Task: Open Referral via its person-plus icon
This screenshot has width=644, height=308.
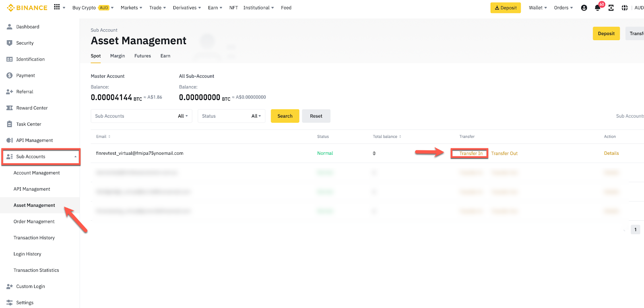Action: (10, 92)
